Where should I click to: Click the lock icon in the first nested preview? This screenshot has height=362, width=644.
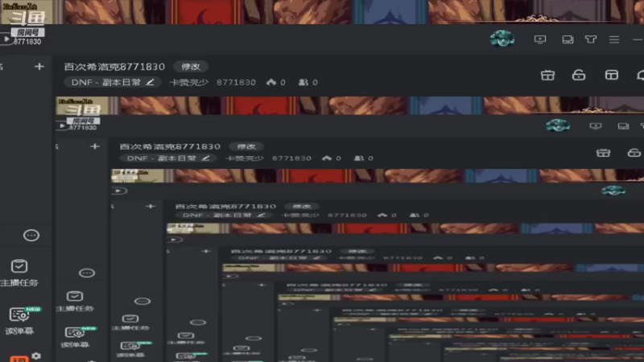coord(634,153)
